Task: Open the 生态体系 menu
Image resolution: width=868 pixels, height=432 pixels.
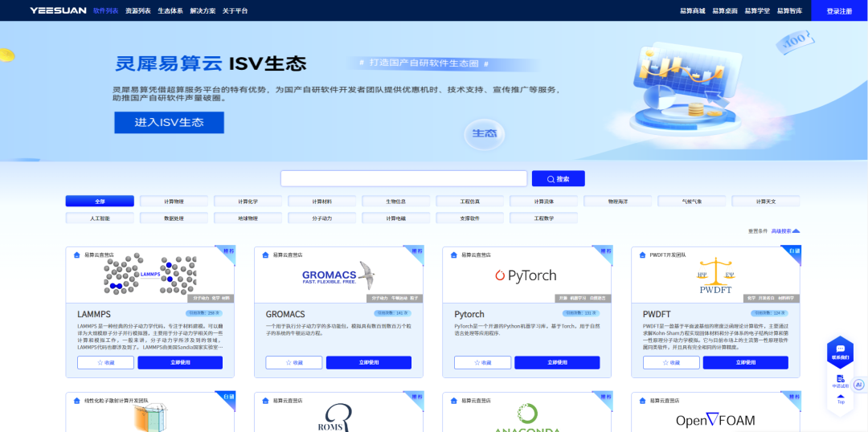Action: [170, 10]
